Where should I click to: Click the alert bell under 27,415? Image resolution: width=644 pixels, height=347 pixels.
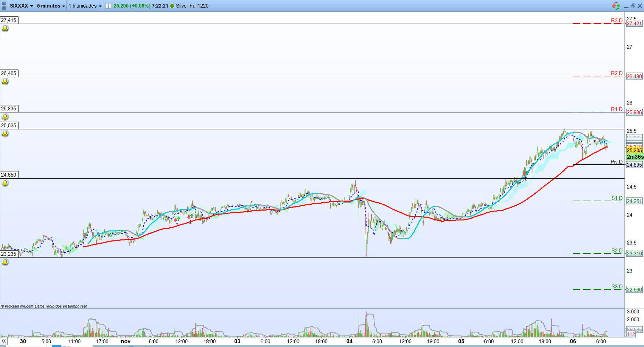[x=5, y=28]
